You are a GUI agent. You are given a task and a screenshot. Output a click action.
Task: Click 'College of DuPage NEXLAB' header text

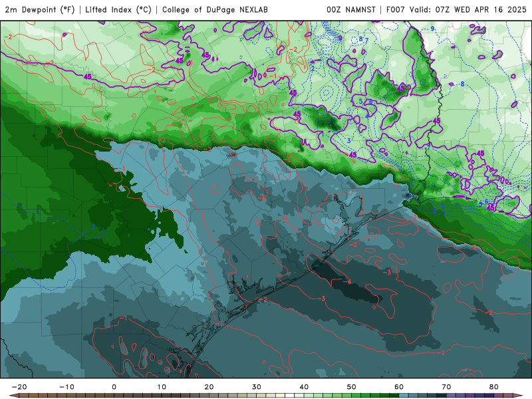[215, 10]
